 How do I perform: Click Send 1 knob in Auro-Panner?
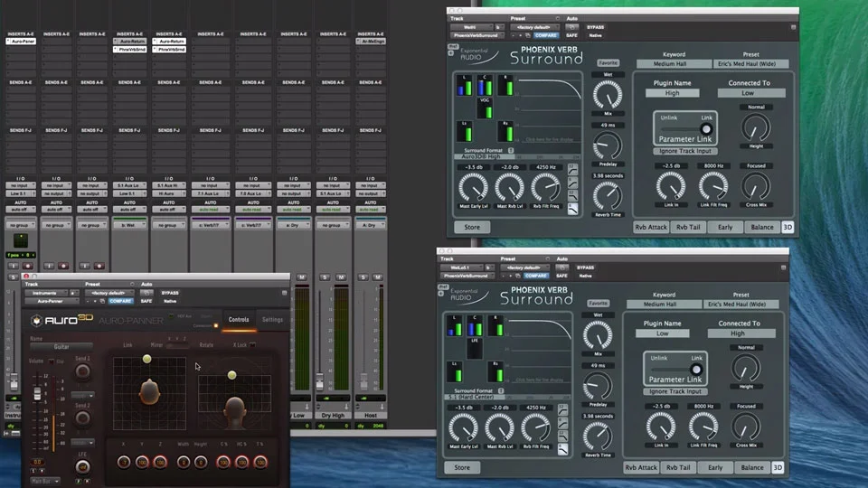[82, 371]
